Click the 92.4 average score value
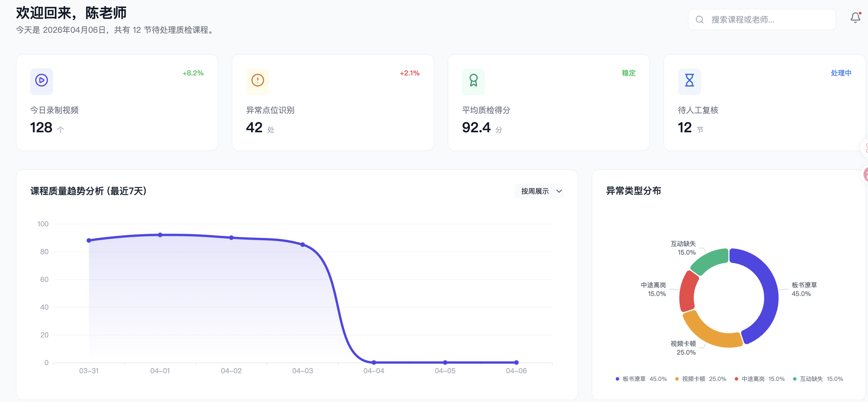The height and width of the screenshot is (402, 868). pos(476,127)
